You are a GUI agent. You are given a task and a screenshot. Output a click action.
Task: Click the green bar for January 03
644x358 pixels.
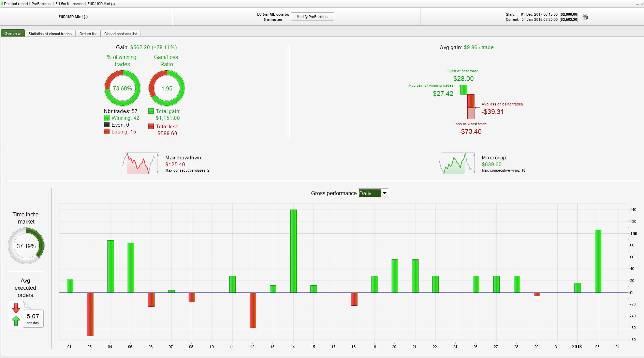coord(598,261)
